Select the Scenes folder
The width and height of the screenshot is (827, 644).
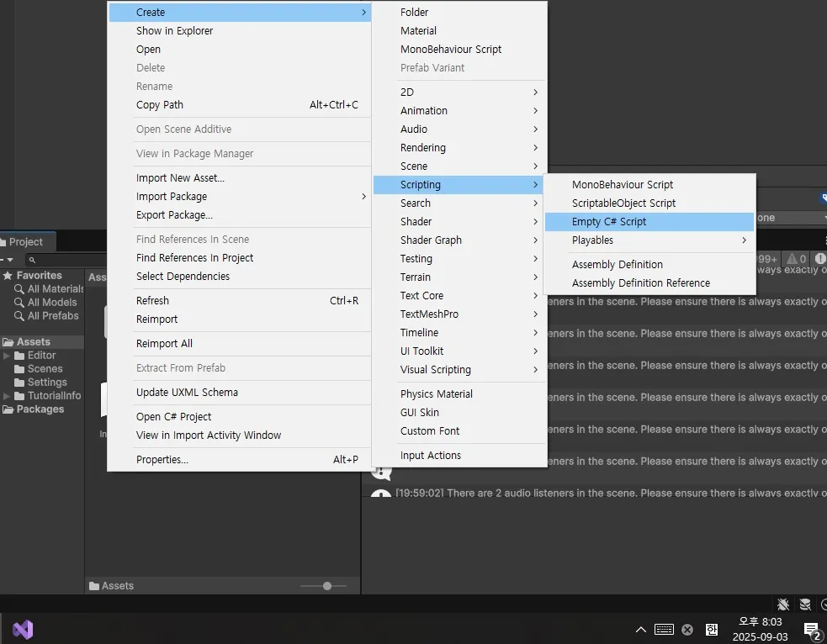click(39, 369)
